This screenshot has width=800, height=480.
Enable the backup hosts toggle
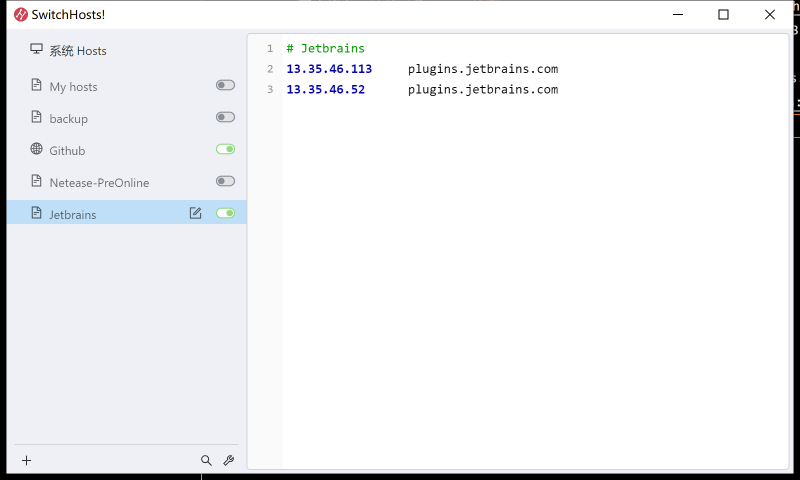[226, 117]
